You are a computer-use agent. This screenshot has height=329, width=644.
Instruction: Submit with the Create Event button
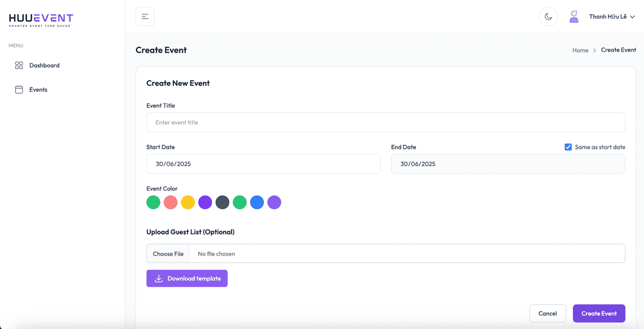tap(599, 313)
